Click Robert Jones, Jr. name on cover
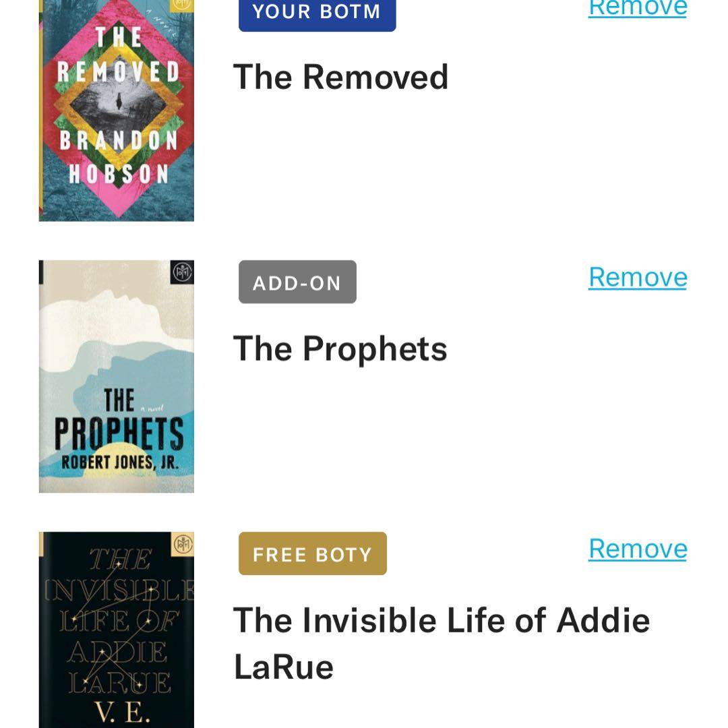The width and height of the screenshot is (728, 728). pyautogui.click(x=120, y=463)
